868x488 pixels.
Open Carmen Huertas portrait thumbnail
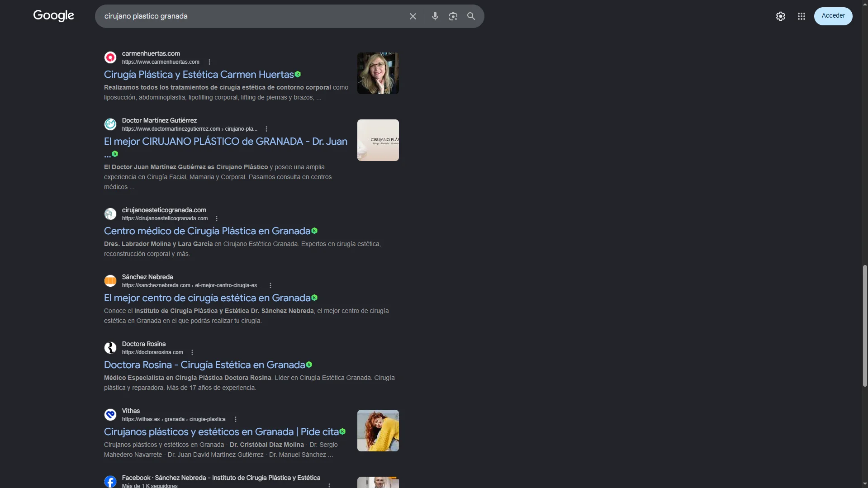378,73
